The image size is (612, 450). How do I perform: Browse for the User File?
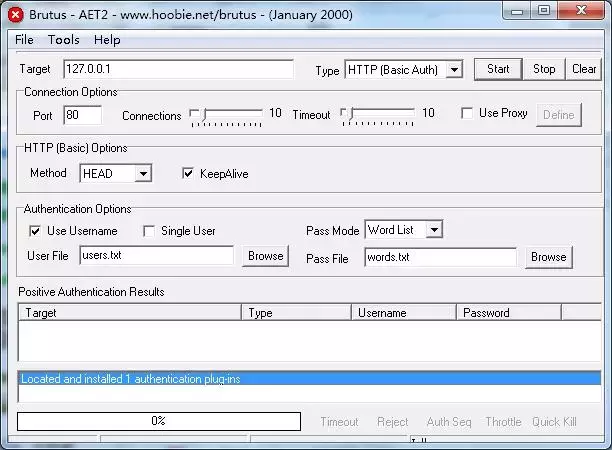click(265, 256)
